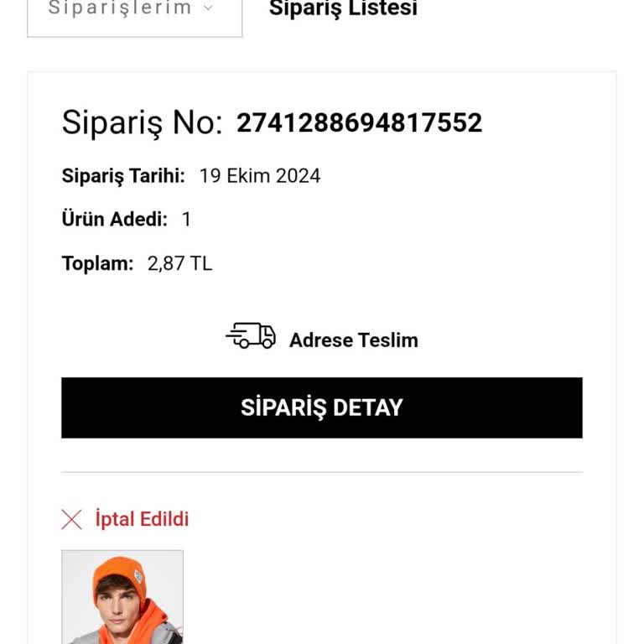Viewport: 644px width, 644px height.
Task: Click the divider line below SİPARİŞ DETAY
Action: [x=322, y=472]
